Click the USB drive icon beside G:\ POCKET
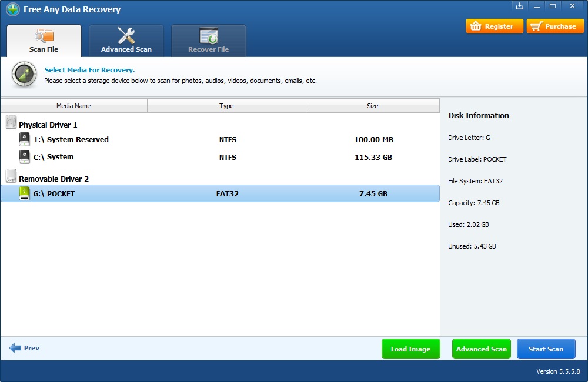Screen dimensions: 588x382 click(24, 193)
